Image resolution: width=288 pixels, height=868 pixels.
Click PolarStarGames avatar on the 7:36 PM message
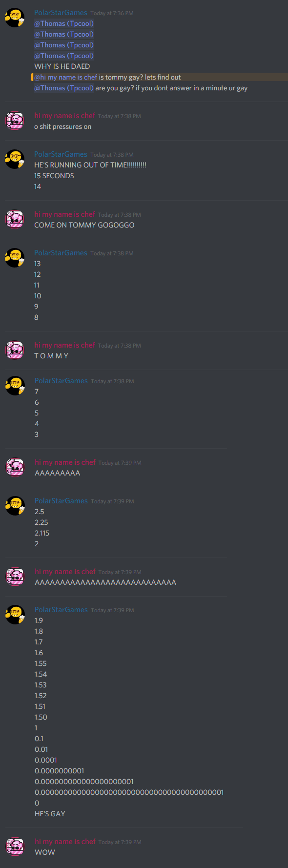point(15,18)
